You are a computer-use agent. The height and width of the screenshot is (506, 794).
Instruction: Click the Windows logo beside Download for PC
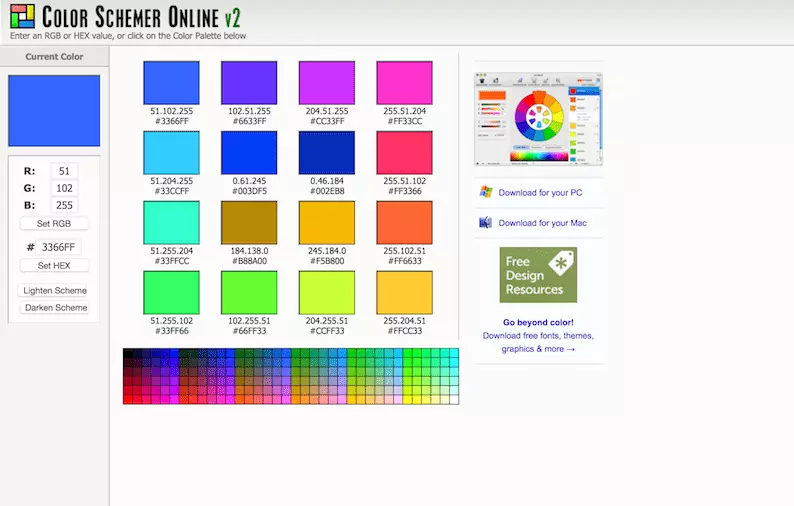486,192
